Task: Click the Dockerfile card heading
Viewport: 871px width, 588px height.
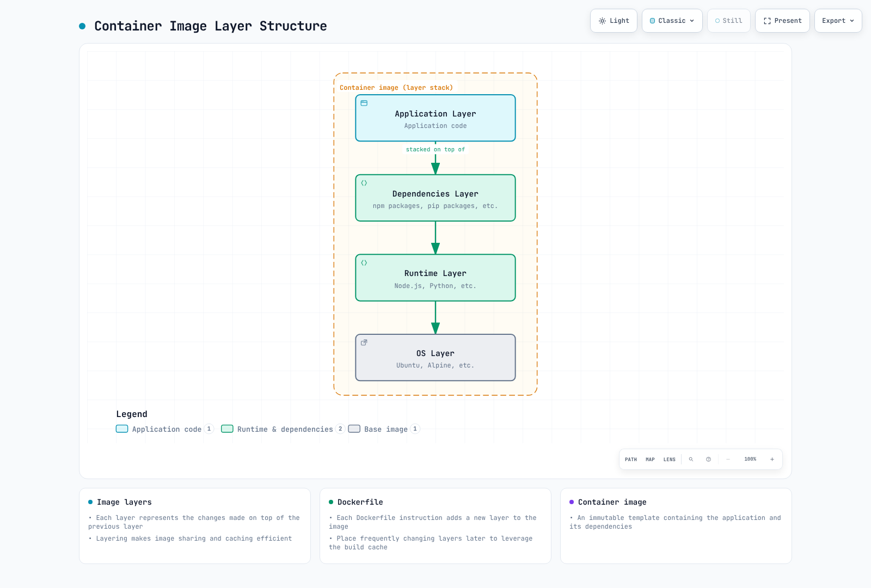Action: click(360, 502)
